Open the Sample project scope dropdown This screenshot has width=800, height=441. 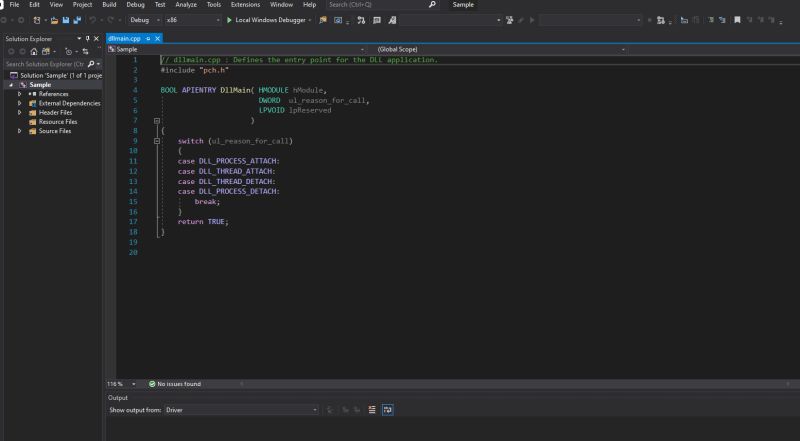coord(237,50)
